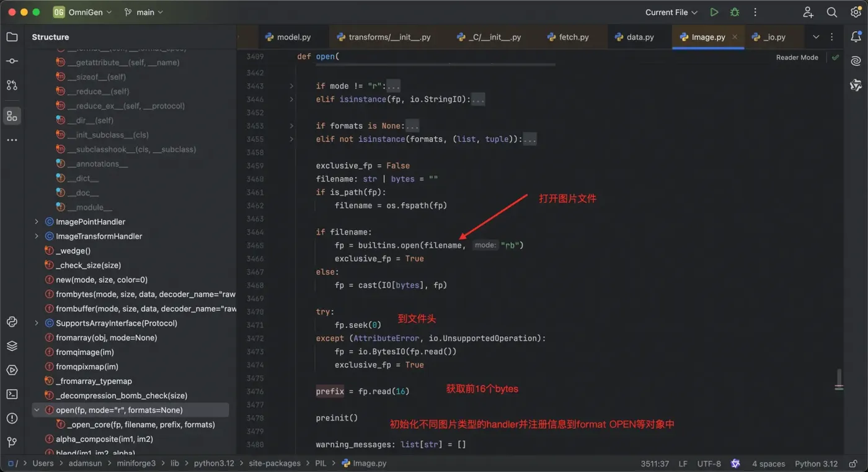
Task: Click the AI status icon in status bar
Action: coord(735,463)
